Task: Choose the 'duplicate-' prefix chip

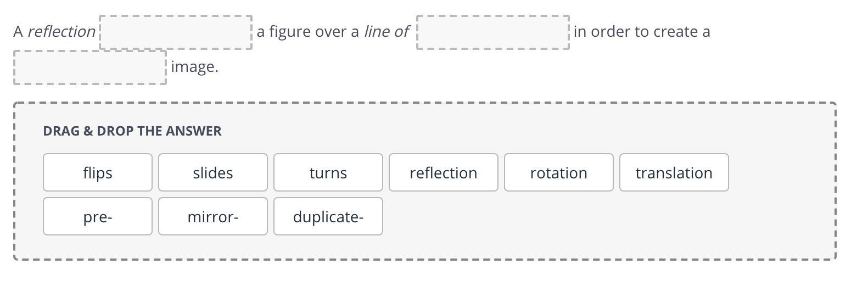Action: pyautogui.click(x=328, y=217)
